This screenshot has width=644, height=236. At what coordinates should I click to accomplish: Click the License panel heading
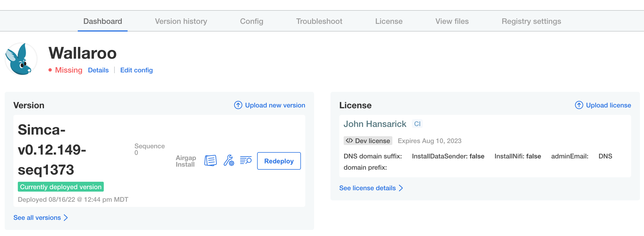[355, 105]
